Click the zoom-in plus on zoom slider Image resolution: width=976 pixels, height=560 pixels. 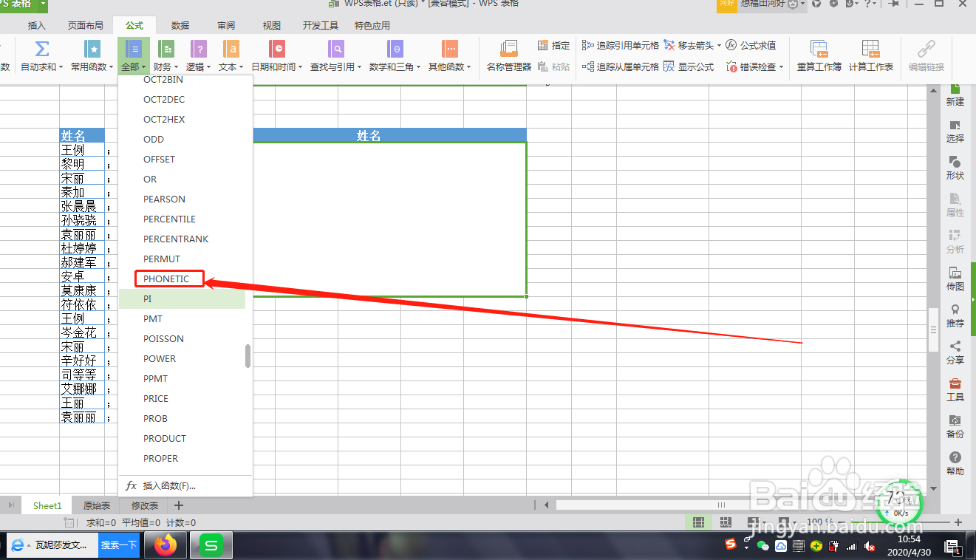pos(958,522)
